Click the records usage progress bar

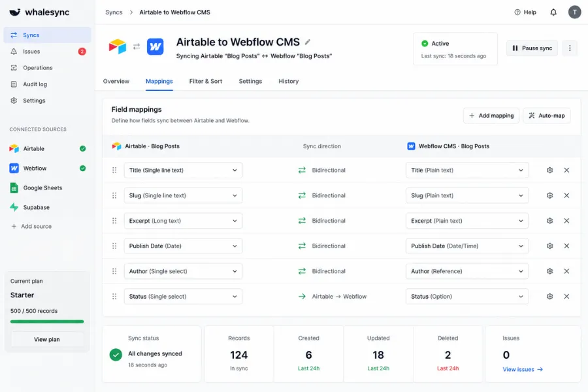pos(47,321)
